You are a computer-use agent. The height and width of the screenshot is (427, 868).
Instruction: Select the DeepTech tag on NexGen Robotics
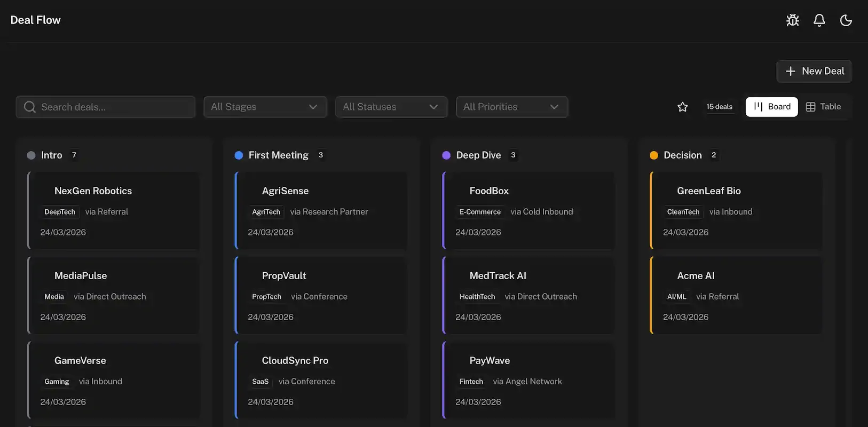click(x=60, y=212)
